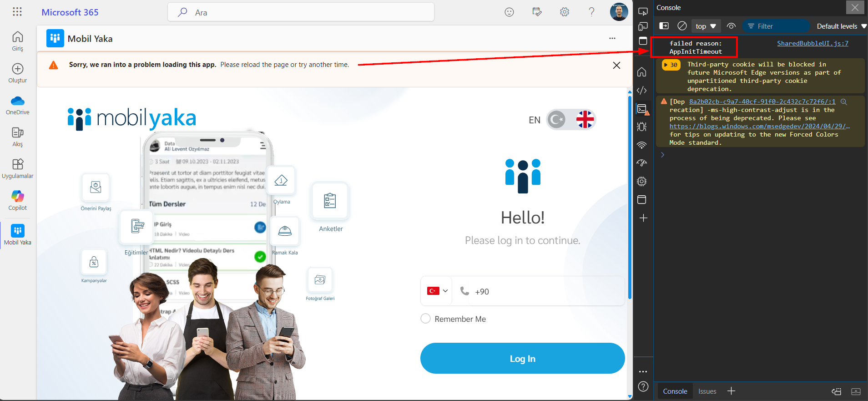Click the Log In button
Image resolution: width=868 pixels, height=401 pixels.
click(522, 358)
